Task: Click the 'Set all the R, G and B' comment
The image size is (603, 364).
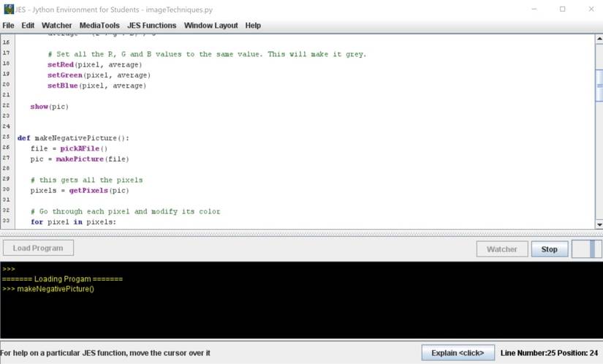Action: [x=207, y=54]
